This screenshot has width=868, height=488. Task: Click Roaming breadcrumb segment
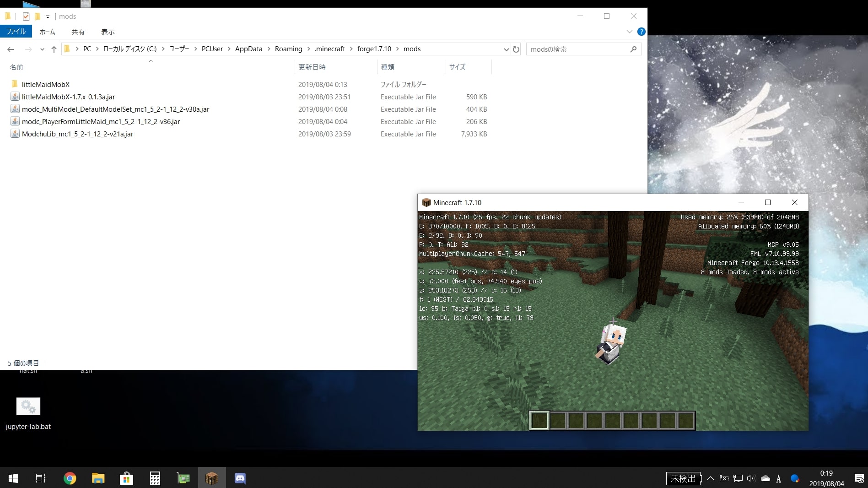289,49
